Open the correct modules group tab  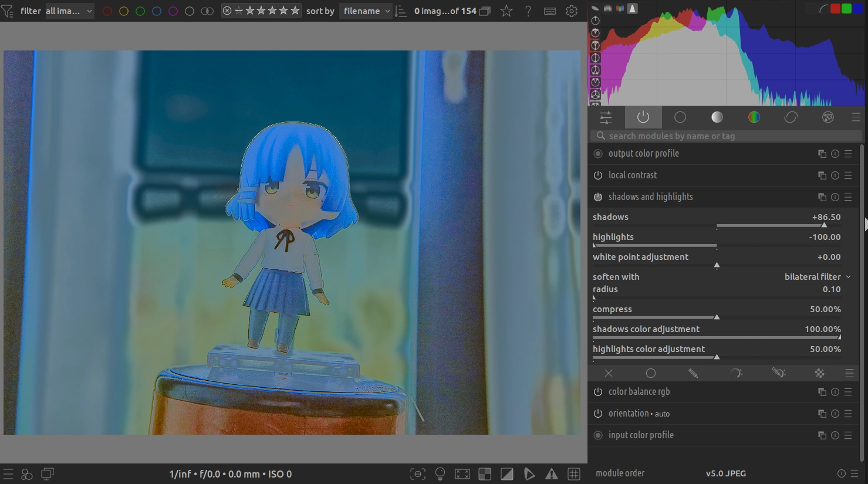coord(791,117)
